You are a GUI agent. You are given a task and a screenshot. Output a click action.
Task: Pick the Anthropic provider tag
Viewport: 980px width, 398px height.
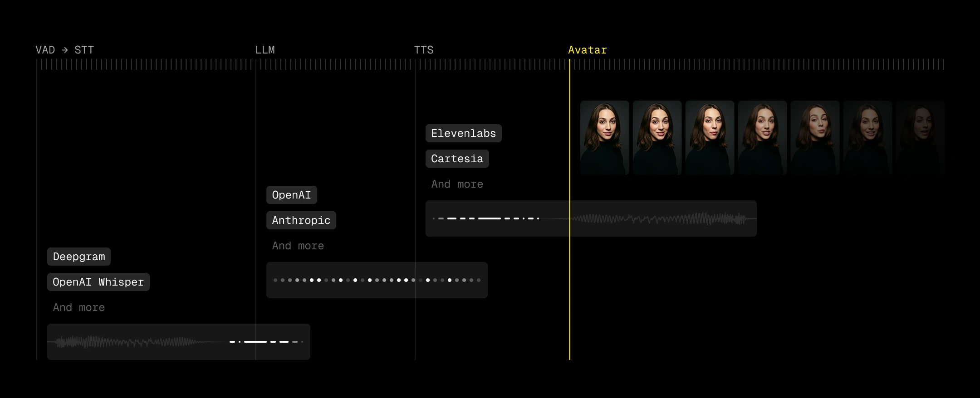click(x=301, y=220)
